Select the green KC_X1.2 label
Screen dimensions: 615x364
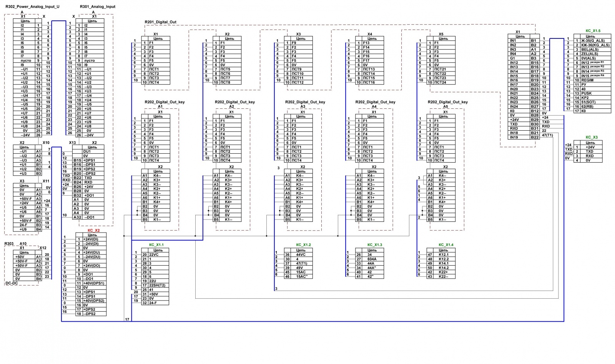[303, 245]
